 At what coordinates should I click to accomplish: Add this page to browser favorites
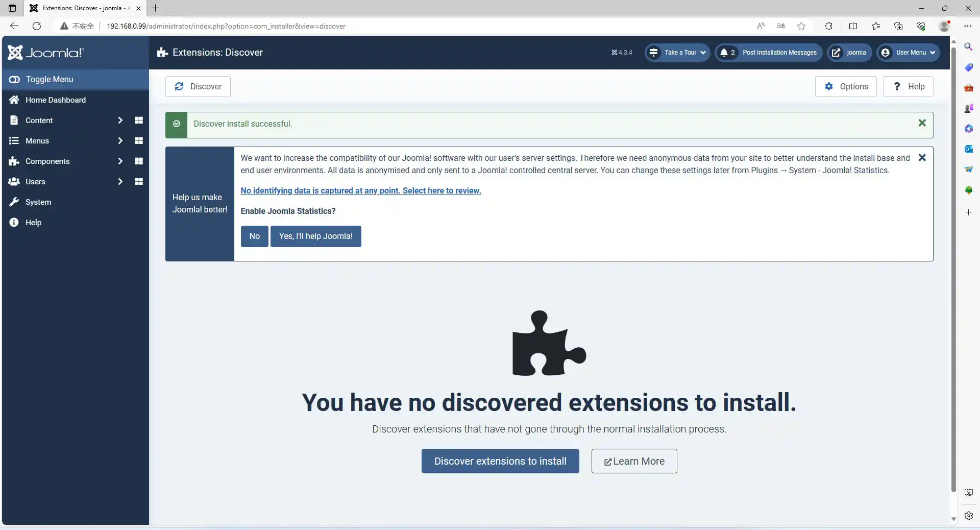(x=801, y=26)
